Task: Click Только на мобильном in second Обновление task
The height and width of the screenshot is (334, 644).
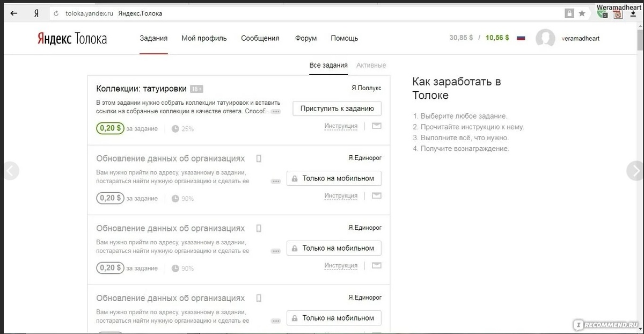Action: click(334, 248)
